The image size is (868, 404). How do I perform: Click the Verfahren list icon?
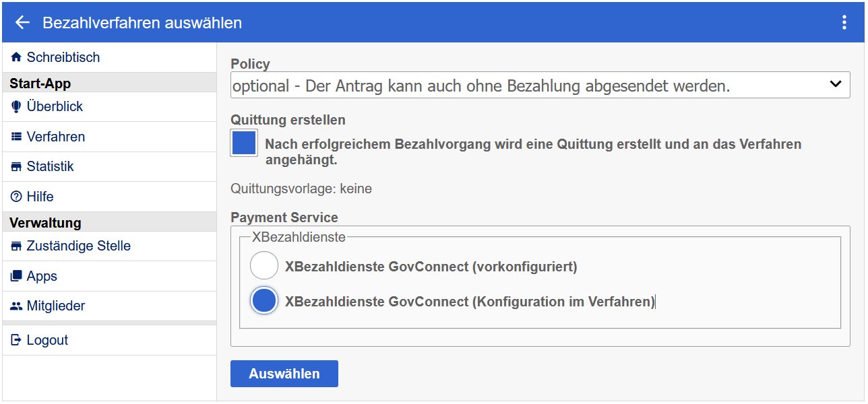[17, 137]
